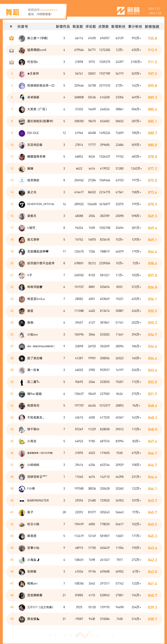Viewport: 167px width, 644px height.
Task: Click the 新榜指数 column header
Action: coord(152,26)
